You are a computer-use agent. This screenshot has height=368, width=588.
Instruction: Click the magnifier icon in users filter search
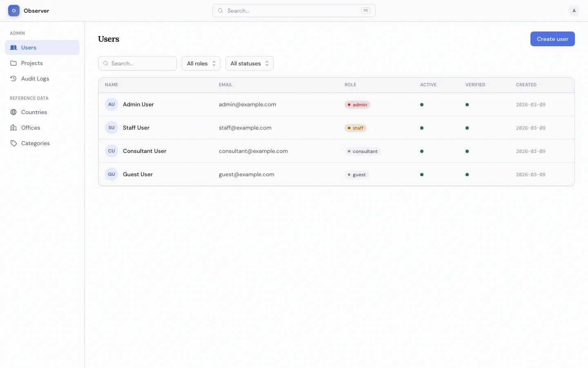106,63
